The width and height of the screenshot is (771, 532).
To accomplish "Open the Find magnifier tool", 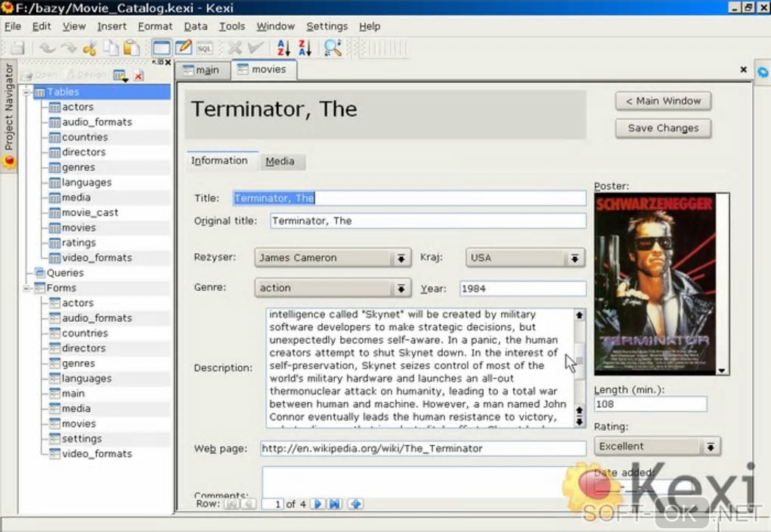I will point(333,48).
